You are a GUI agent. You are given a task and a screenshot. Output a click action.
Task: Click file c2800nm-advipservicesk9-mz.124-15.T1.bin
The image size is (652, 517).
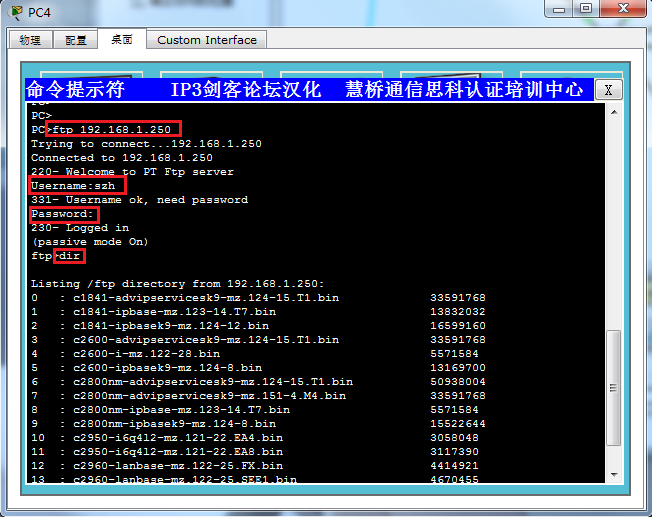[x=213, y=382]
